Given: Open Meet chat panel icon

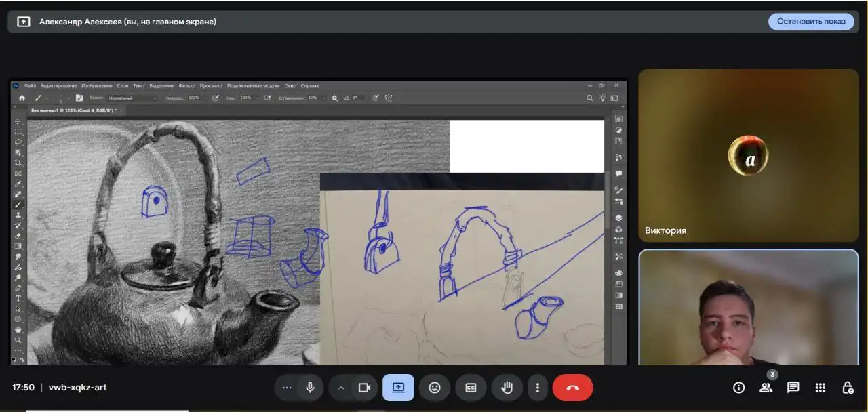Looking at the screenshot, I should (x=793, y=388).
